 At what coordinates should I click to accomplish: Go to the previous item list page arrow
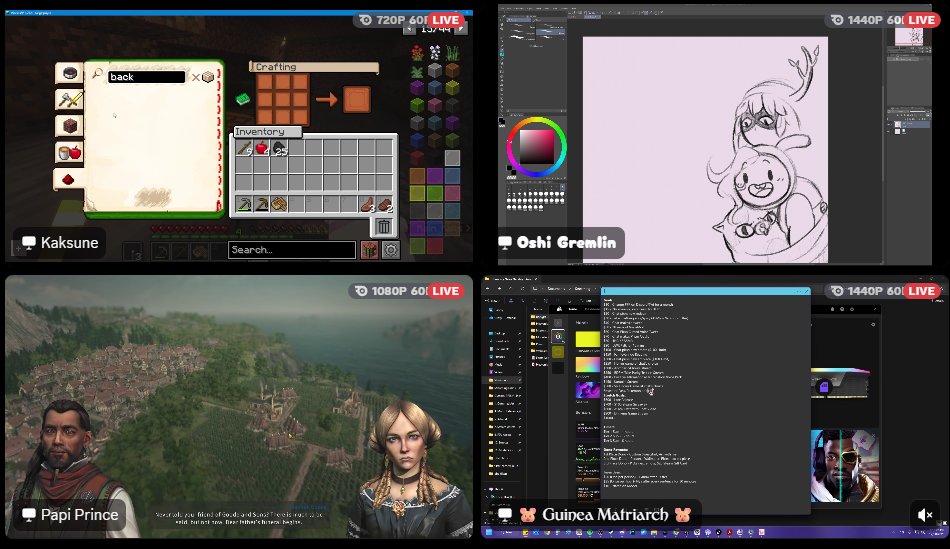[x=409, y=29]
